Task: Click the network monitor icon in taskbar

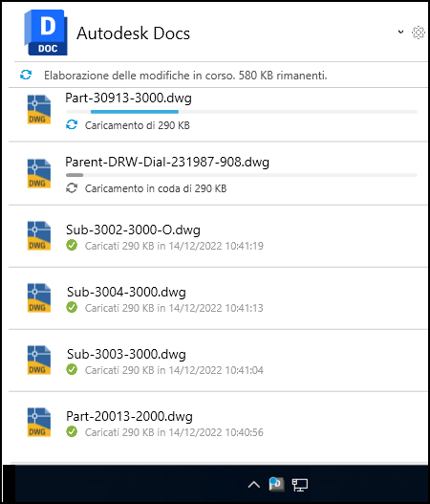Action: coord(300,485)
